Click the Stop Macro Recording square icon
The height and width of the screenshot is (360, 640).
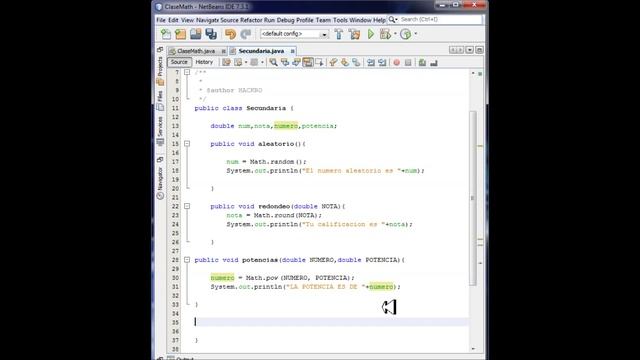(408, 62)
